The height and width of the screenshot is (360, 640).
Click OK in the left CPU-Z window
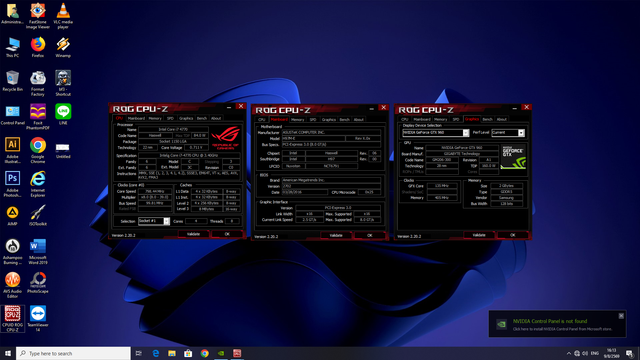(x=227, y=234)
